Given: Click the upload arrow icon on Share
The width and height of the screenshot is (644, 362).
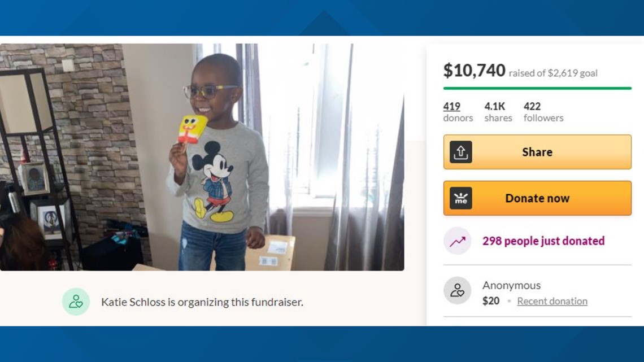Looking at the screenshot, I should [x=460, y=152].
